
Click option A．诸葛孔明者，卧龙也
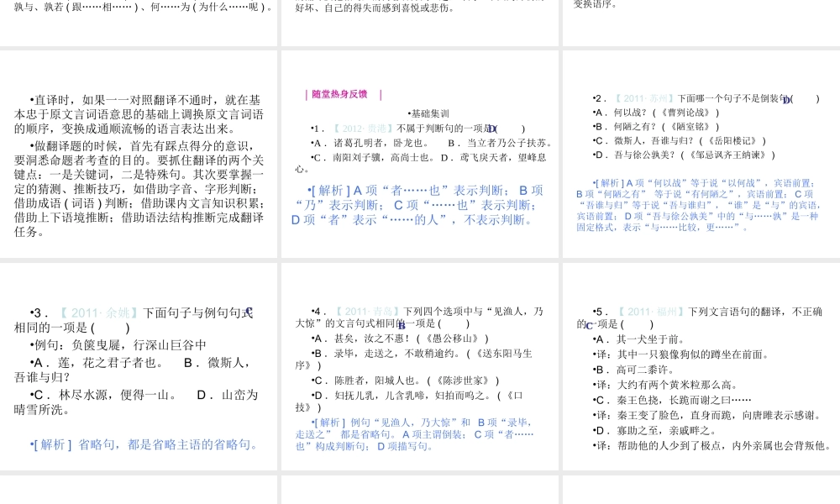[x=370, y=143]
